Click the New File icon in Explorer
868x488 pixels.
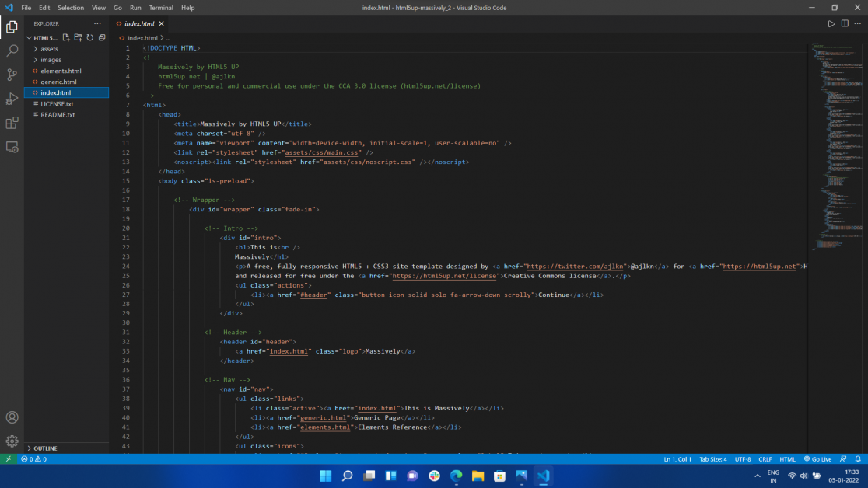click(66, 37)
